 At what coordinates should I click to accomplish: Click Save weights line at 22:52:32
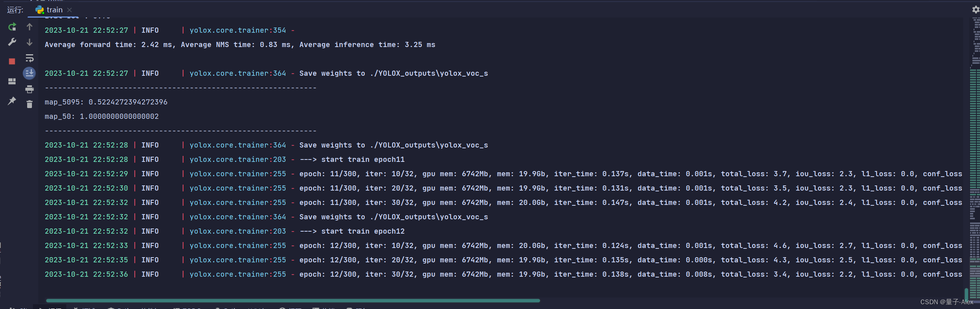pos(266,217)
